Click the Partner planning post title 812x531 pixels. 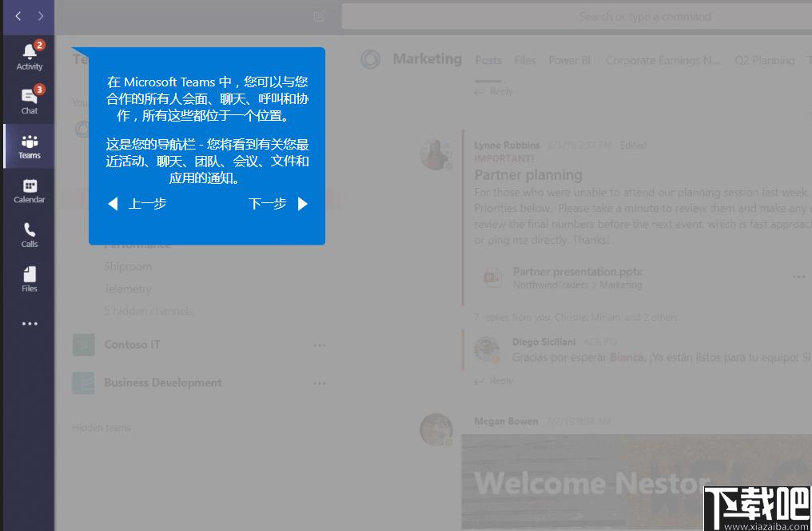pos(528,175)
